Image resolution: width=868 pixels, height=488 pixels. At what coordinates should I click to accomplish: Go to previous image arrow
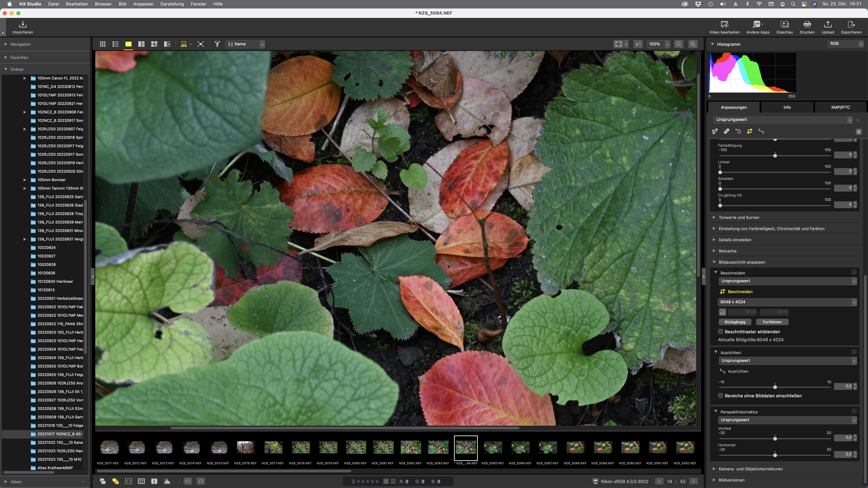pyautogui.click(x=659, y=482)
